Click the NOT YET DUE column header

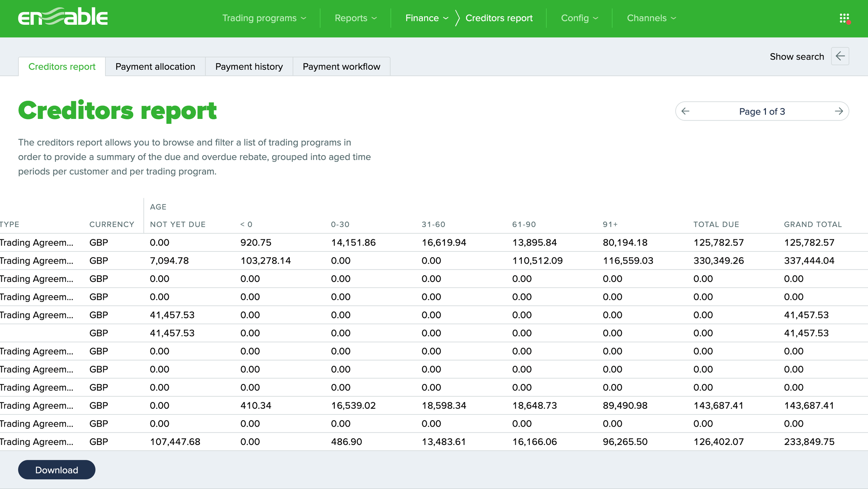(x=178, y=224)
